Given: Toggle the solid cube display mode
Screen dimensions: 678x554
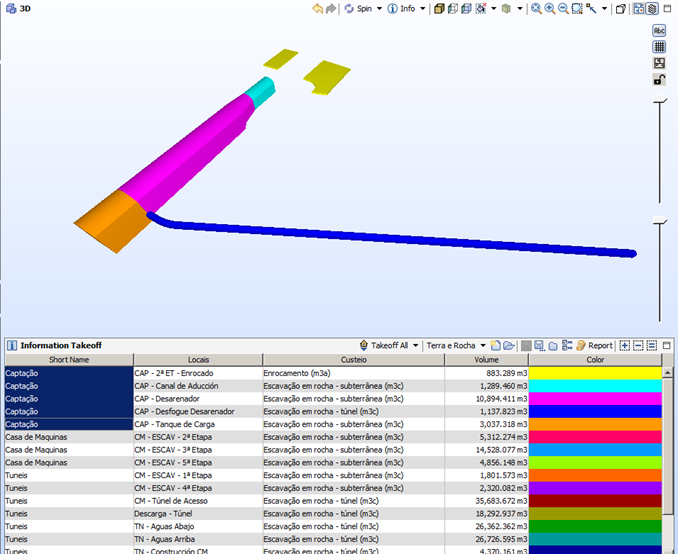Looking at the screenshot, I should click(x=438, y=8).
